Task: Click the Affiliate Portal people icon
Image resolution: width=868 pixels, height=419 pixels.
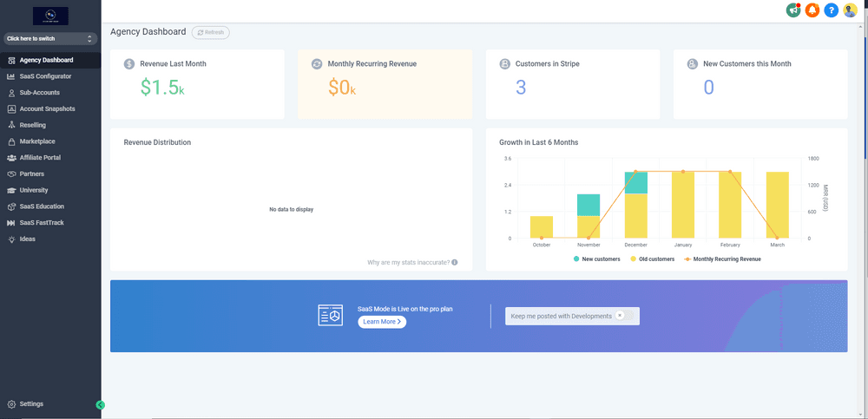Action: tap(11, 158)
